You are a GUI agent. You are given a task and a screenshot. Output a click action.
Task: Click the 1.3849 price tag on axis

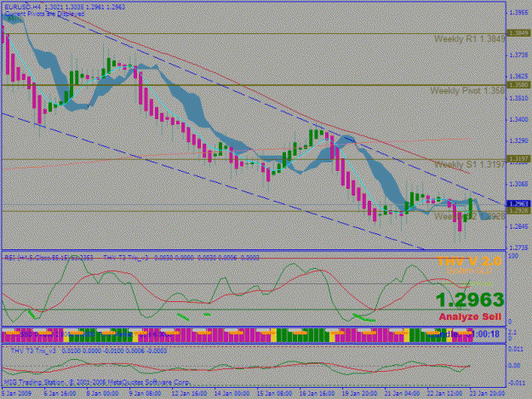pyautogui.click(x=518, y=33)
